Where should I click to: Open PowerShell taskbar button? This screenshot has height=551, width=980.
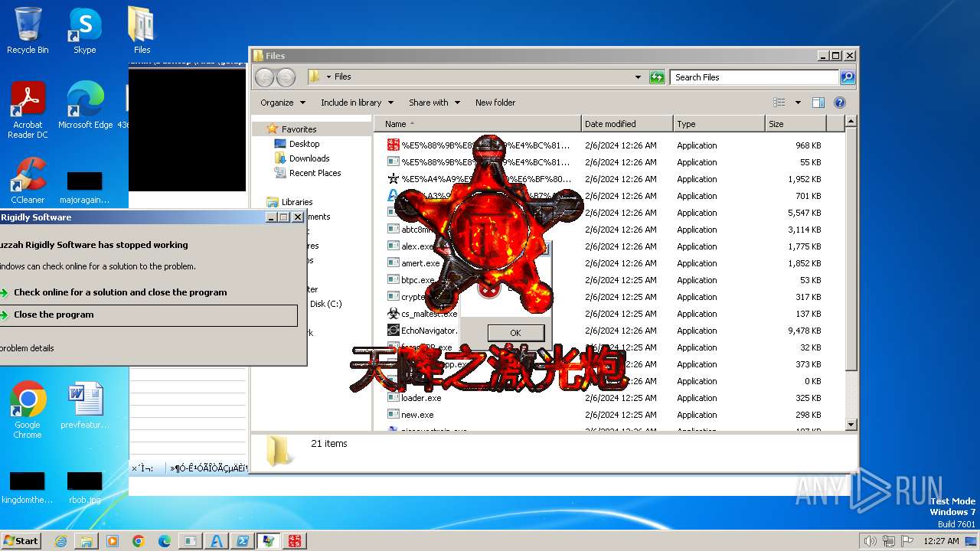(243, 541)
